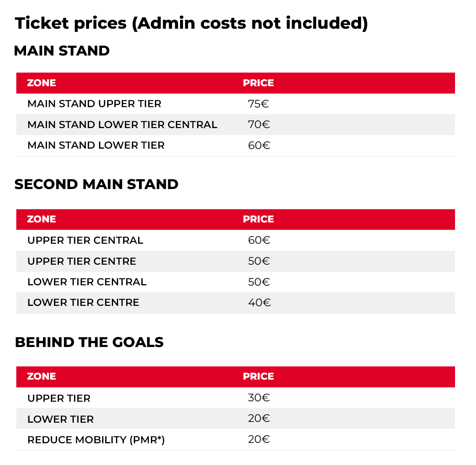Viewport: 476px width, 465px height.
Task: Click the PRICE header in Main Stand table
Action: 258,83
